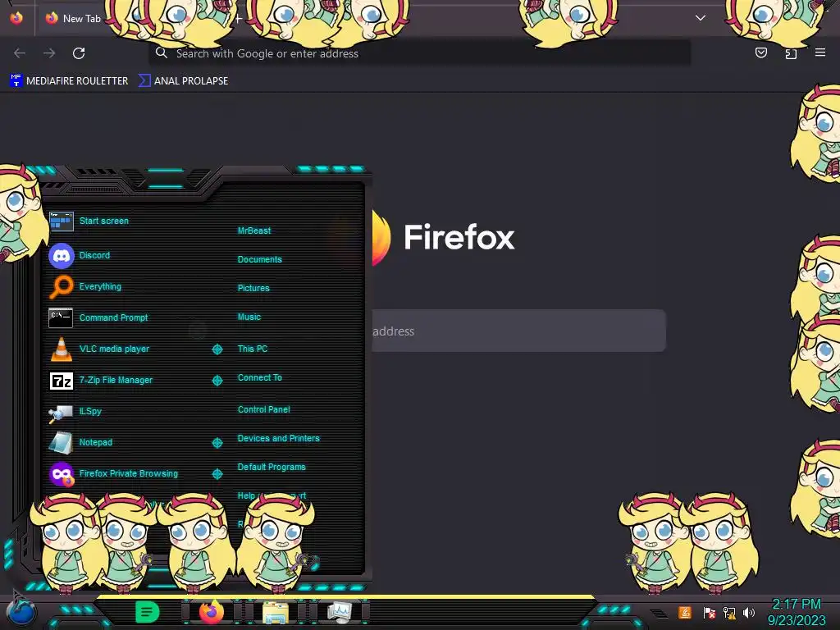Open the green notes app on the taskbar
Viewport: 840px width, 630px height.
click(x=147, y=612)
